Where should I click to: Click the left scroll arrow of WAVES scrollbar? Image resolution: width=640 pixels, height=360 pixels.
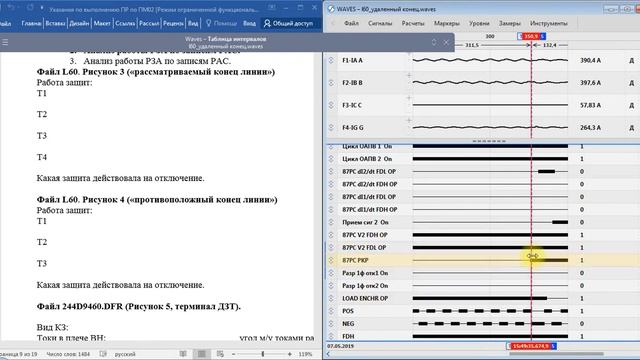[x=328, y=354]
